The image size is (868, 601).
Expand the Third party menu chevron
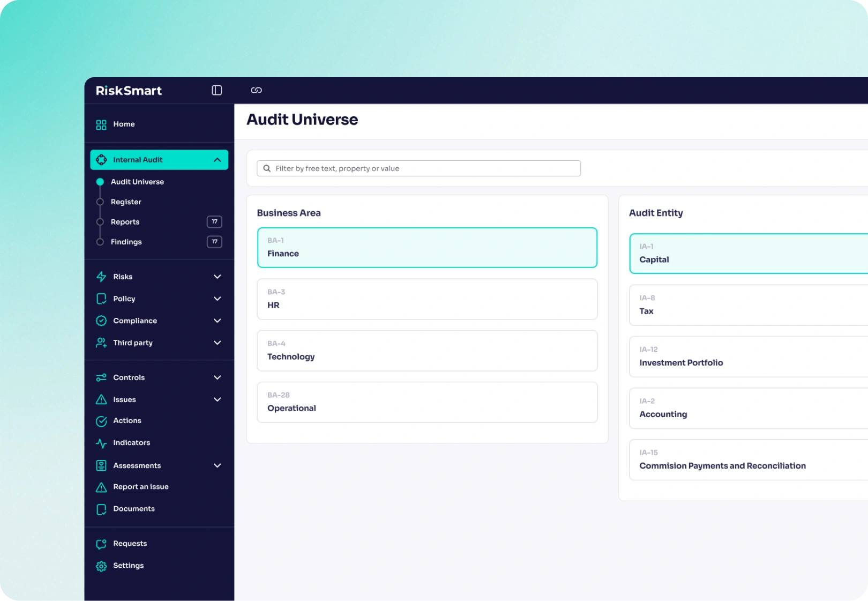[x=217, y=343]
